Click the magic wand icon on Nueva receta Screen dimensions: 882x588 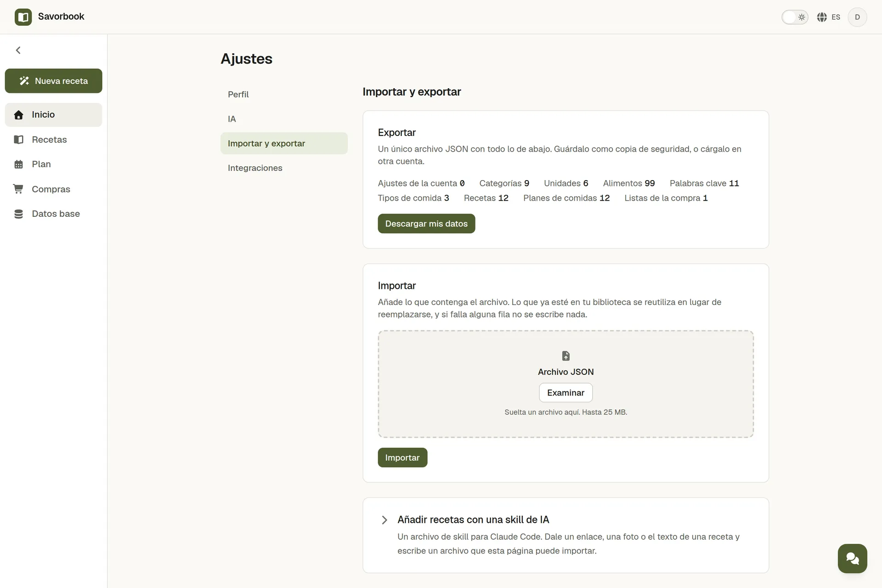24,81
